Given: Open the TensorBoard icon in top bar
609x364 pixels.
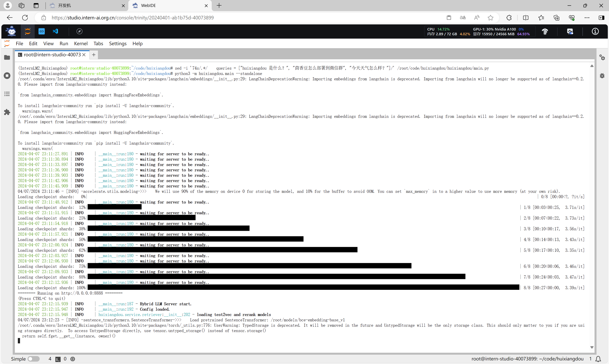Looking at the screenshot, I should click(x=545, y=31).
